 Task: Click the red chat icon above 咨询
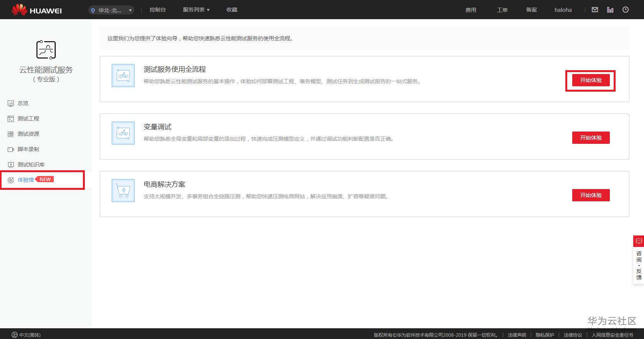tap(639, 241)
